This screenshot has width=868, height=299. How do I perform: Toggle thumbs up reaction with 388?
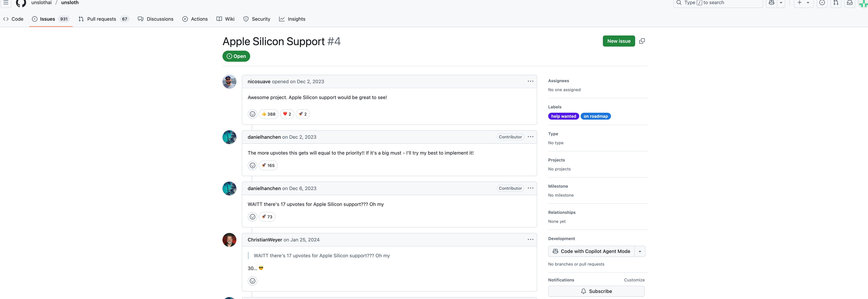(268, 114)
